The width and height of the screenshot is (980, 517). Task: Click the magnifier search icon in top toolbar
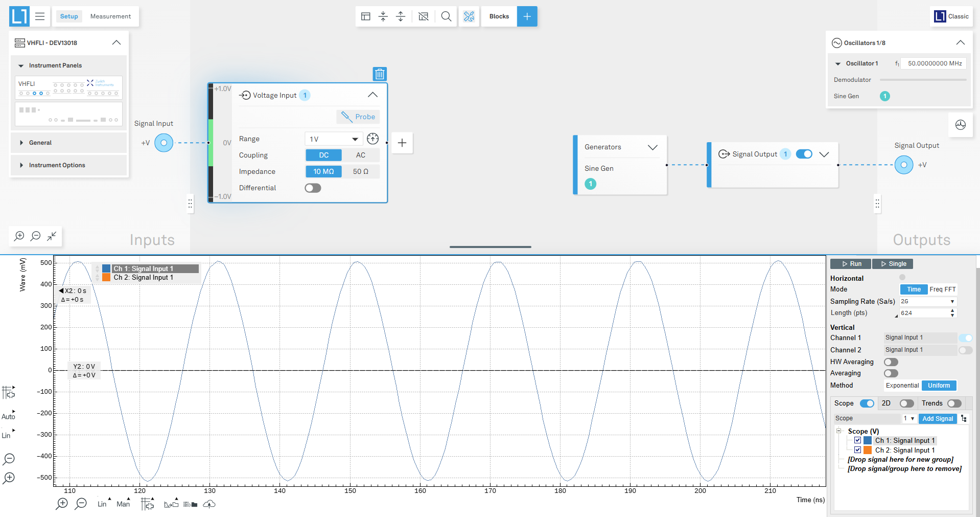point(446,16)
